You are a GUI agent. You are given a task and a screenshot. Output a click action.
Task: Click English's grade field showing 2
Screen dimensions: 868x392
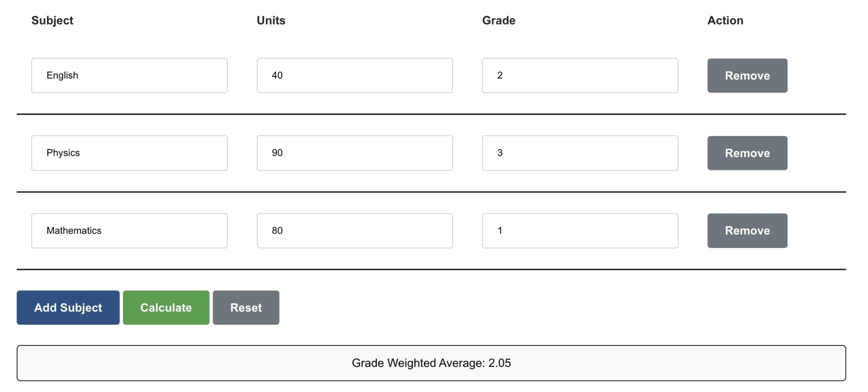click(580, 75)
